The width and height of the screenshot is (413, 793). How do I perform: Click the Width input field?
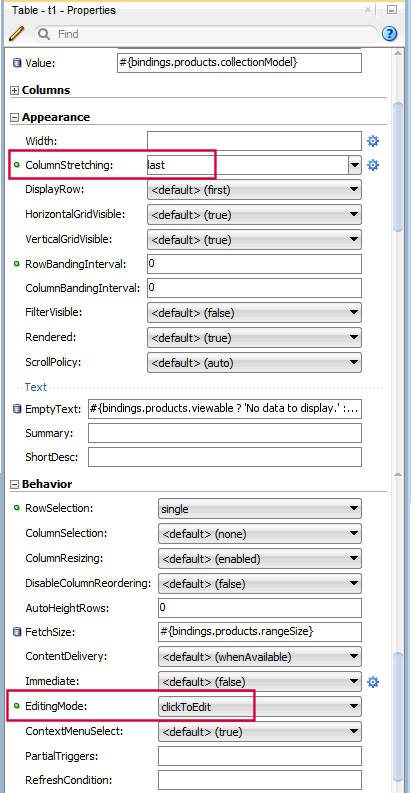point(254,141)
